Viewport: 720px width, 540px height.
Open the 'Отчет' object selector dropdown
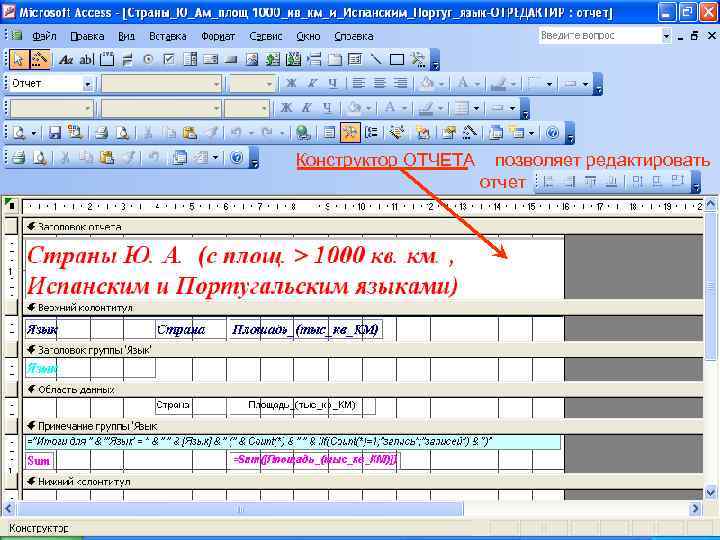(87, 84)
